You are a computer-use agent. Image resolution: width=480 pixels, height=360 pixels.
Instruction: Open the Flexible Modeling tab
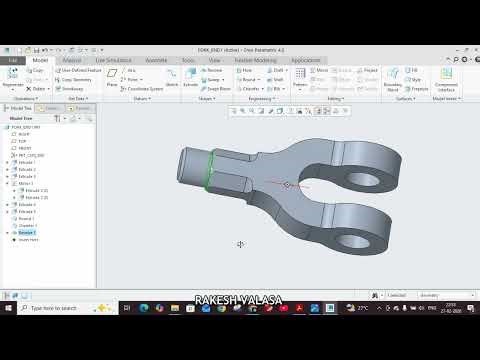click(255, 60)
